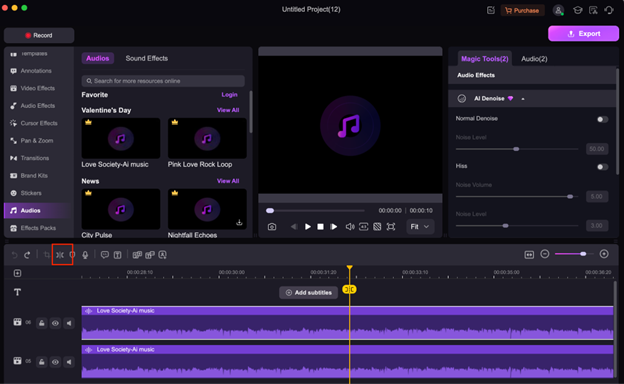Click the Noise Volume slider handle
Image resolution: width=624 pixels, height=384 pixels.
tap(570, 197)
